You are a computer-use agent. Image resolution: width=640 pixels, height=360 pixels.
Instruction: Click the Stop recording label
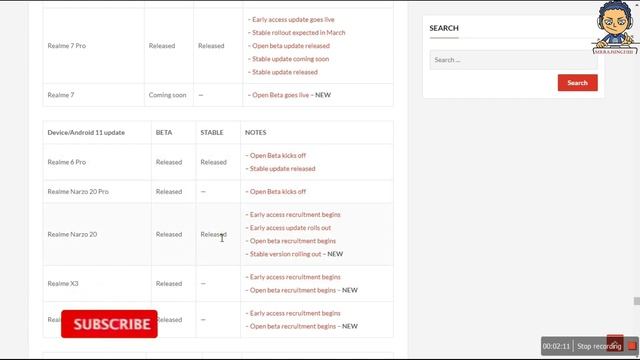tap(599, 346)
